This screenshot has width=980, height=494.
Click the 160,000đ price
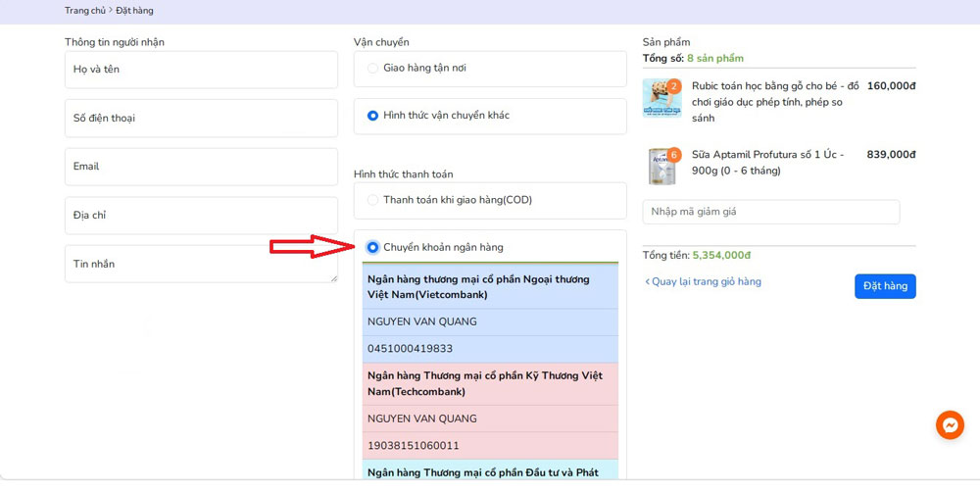[891, 86]
